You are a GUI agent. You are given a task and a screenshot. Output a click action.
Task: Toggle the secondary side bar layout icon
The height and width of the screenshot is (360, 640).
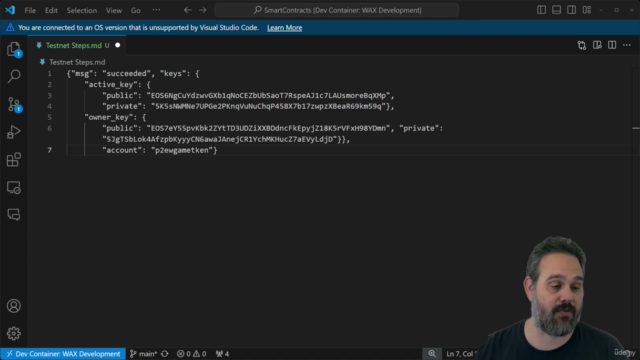pyautogui.click(x=571, y=10)
